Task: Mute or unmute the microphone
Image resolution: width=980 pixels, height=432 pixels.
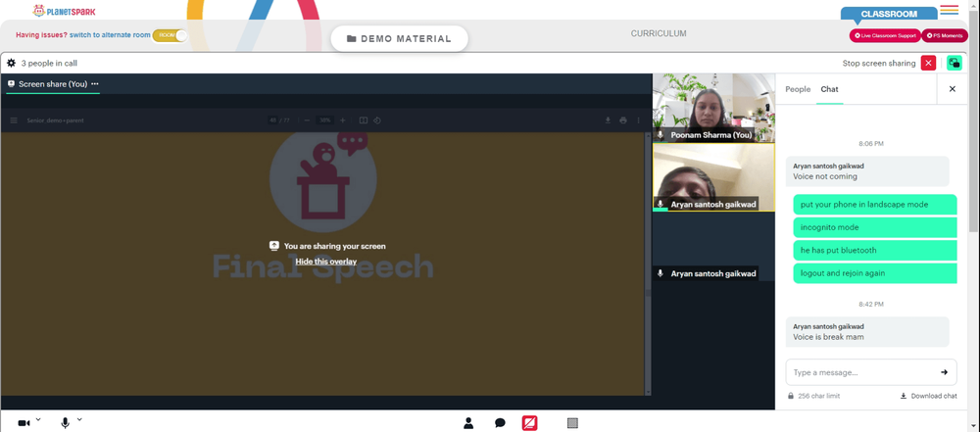Action: point(65,423)
